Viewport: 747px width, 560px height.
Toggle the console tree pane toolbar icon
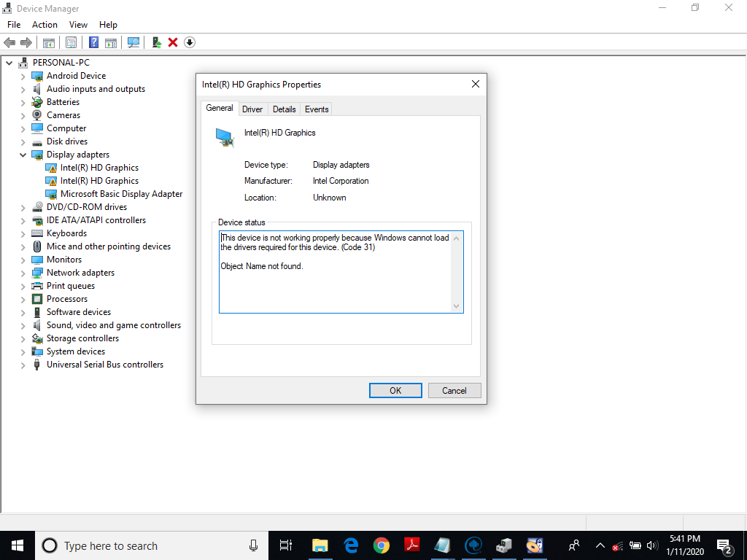[49, 43]
